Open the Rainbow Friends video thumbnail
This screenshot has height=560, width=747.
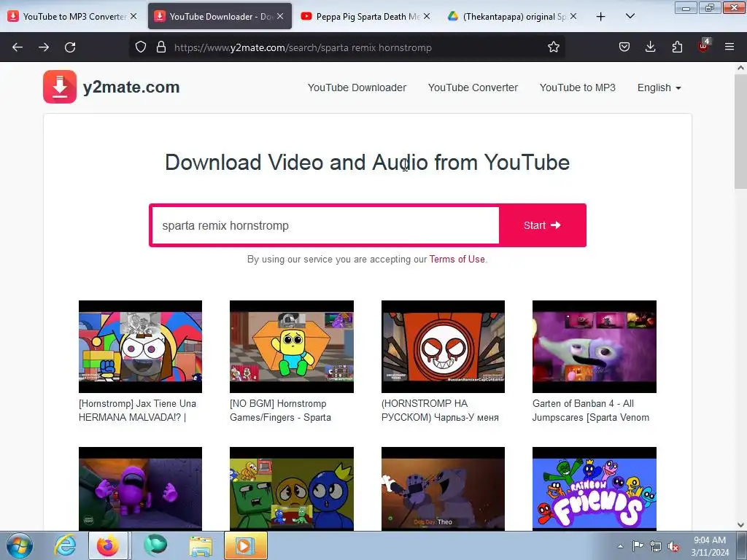[594, 489]
